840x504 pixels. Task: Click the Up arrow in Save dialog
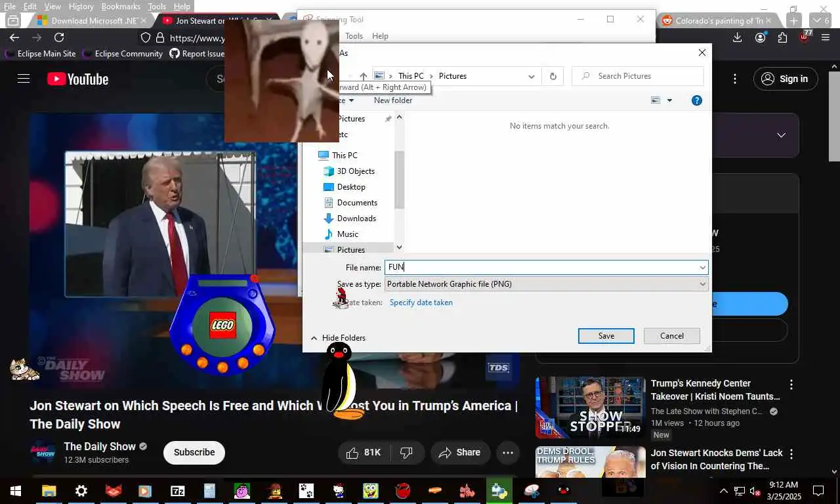click(364, 76)
